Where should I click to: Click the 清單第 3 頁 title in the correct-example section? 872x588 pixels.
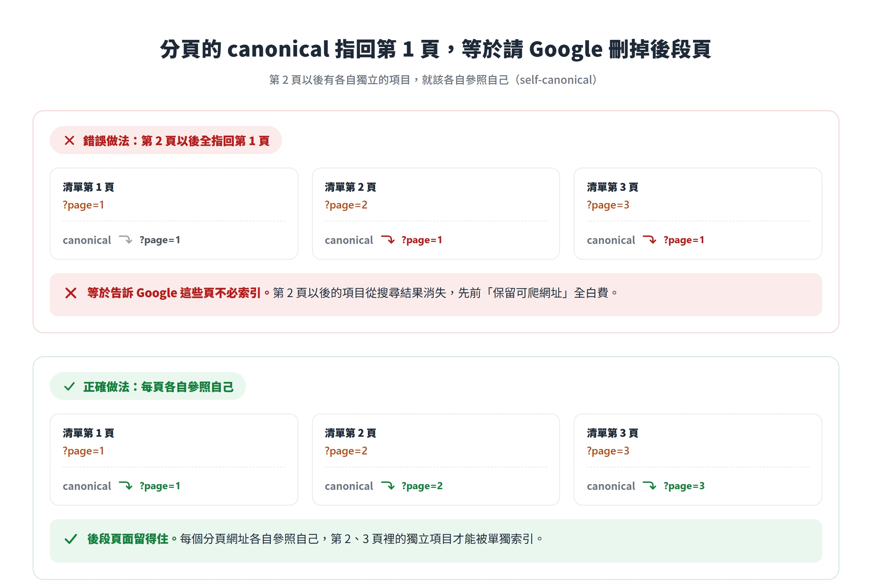click(612, 433)
